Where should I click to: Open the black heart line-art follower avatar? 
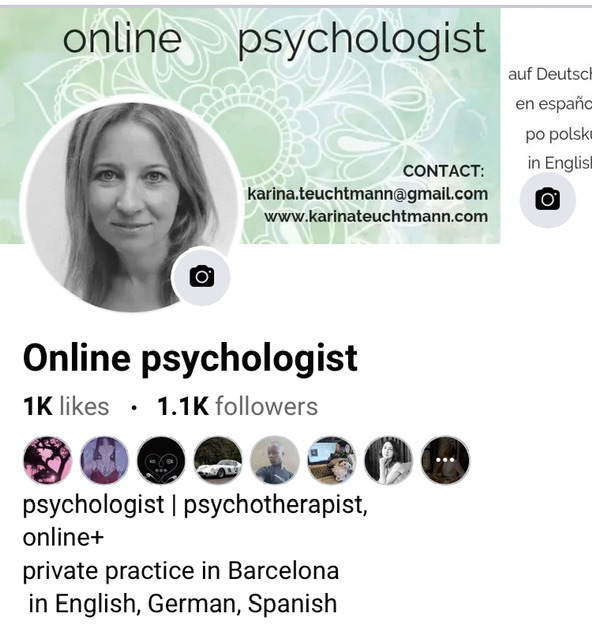coord(161,460)
